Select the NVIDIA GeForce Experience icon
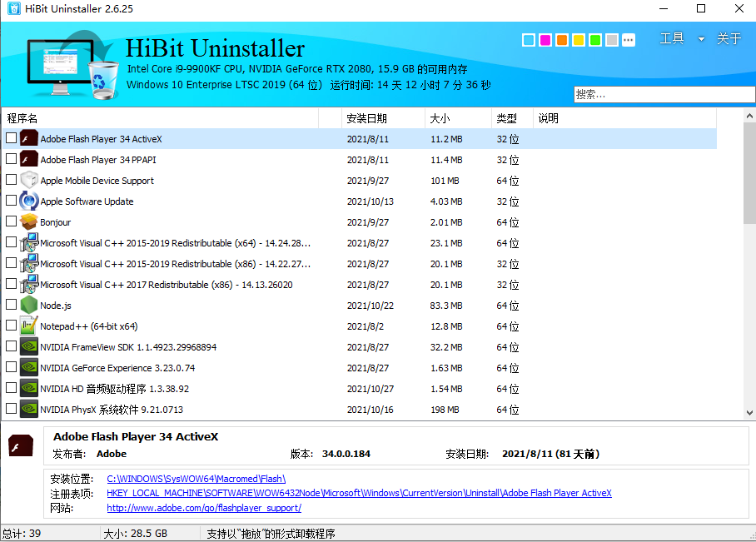This screenshot has width=756, height=542. 29,368
